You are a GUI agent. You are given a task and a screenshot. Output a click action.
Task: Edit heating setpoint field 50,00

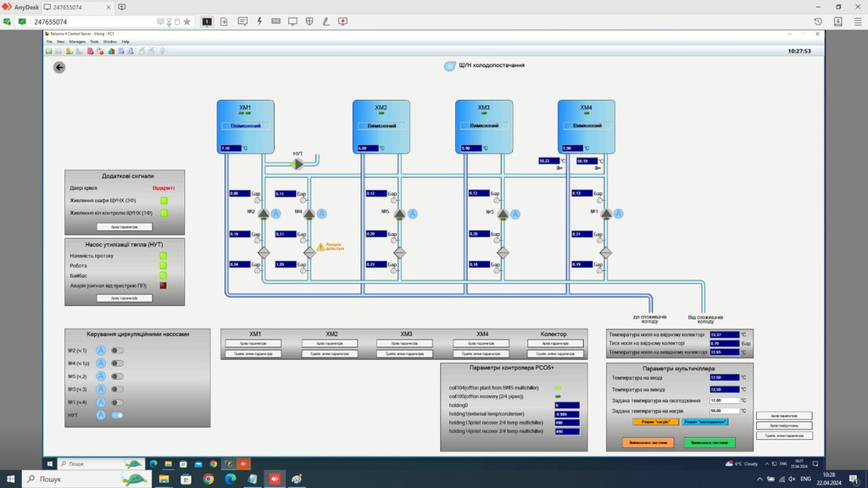(725, 411)
